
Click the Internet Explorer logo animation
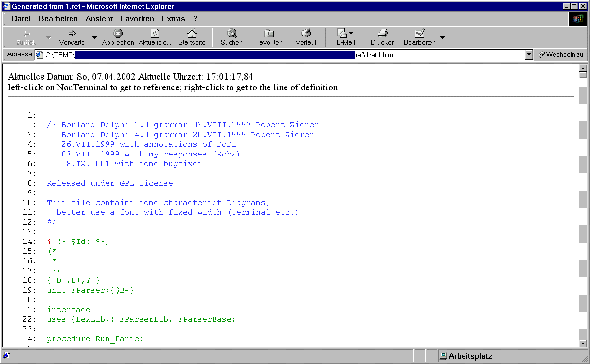577,19
